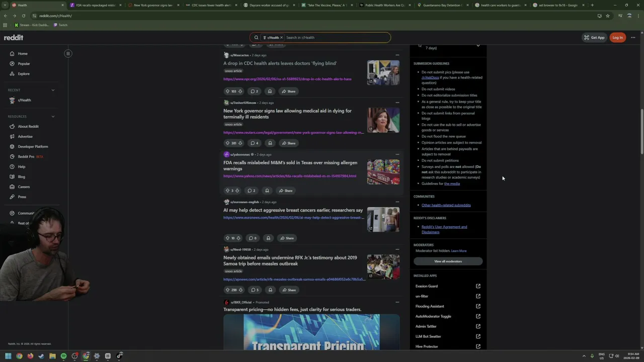Share the CDC health alerts post
644x362 pixels.
pos(289,91)
